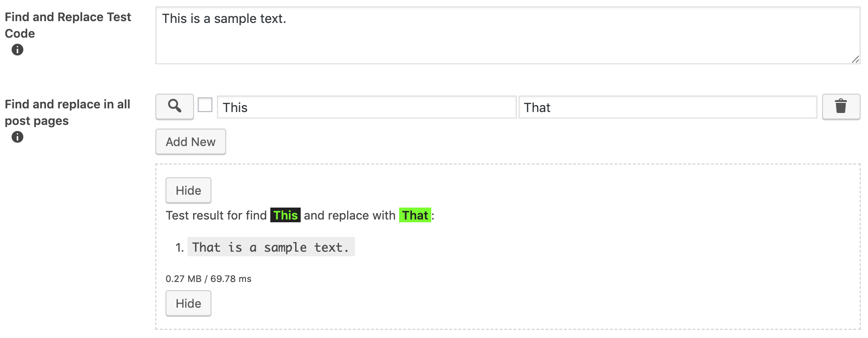Open the info tooltip under Find and Replace Test Code
This screenshot has width=868, height=338.
(17, 51)
